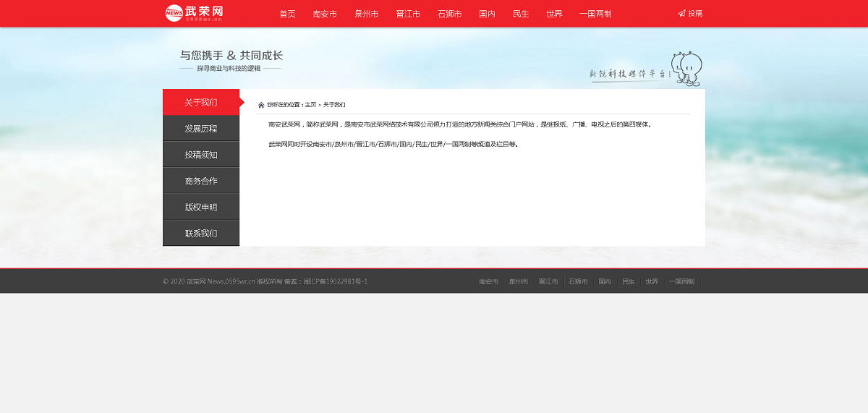The width and height of the screenshot is (868, 413).
Task: Click the cartoon mascot illustration in the banner
Action: pos(687,68)
